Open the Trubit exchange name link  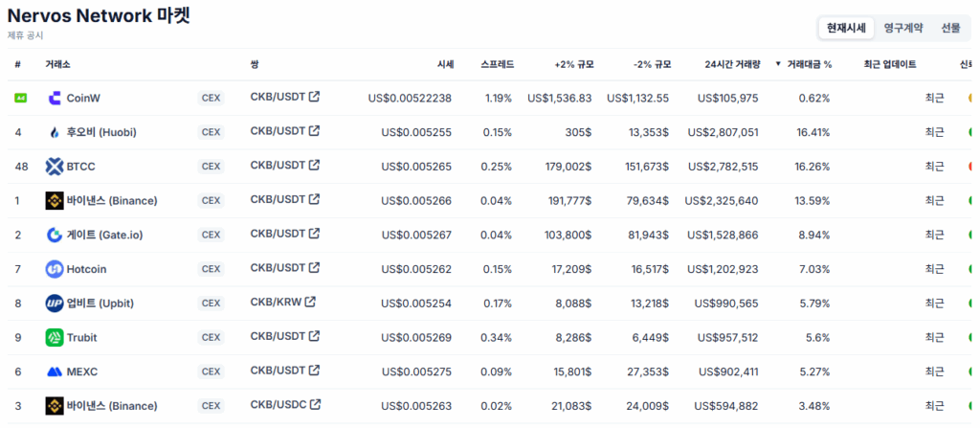tap(81, 338)
